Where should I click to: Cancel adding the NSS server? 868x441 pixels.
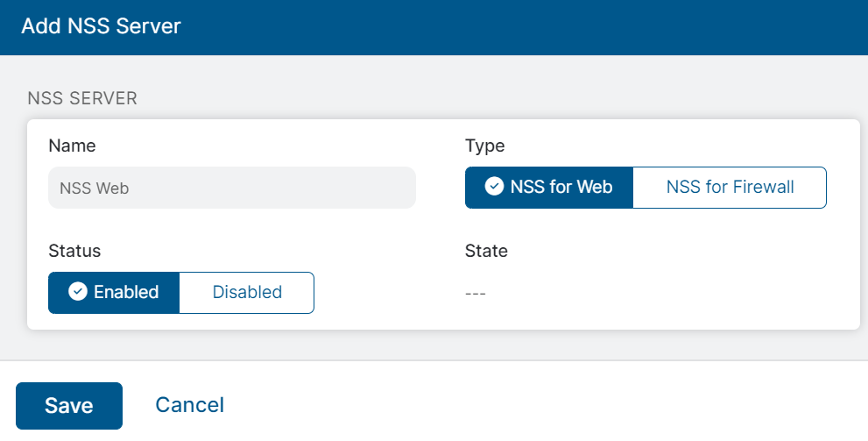pos(189,405)
